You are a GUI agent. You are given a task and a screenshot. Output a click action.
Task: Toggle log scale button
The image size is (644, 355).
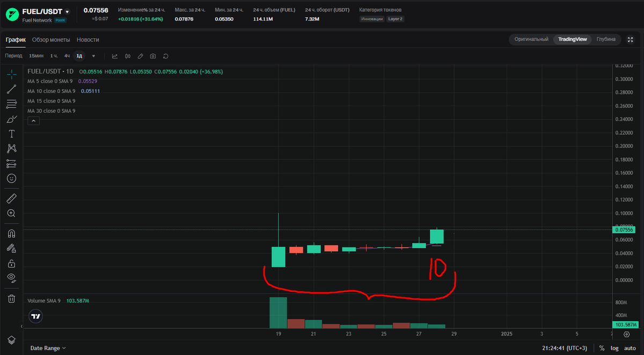pos(614,348)
